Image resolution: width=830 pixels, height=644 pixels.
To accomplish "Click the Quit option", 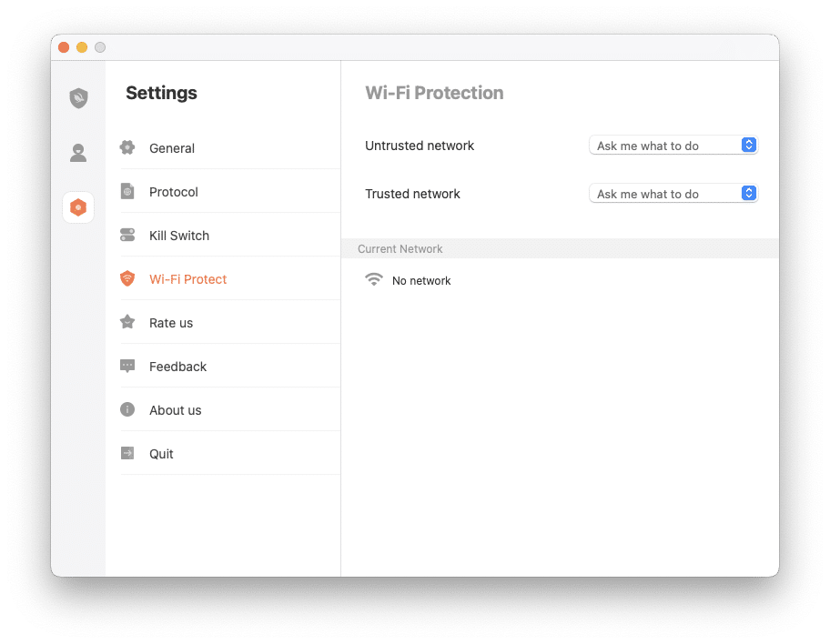I will tap(161, 453).
